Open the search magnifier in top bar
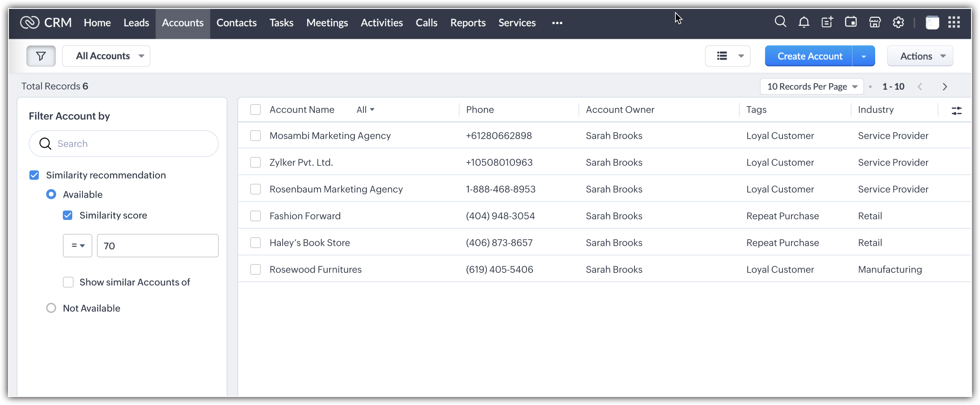980x405 pixels. 780,22
